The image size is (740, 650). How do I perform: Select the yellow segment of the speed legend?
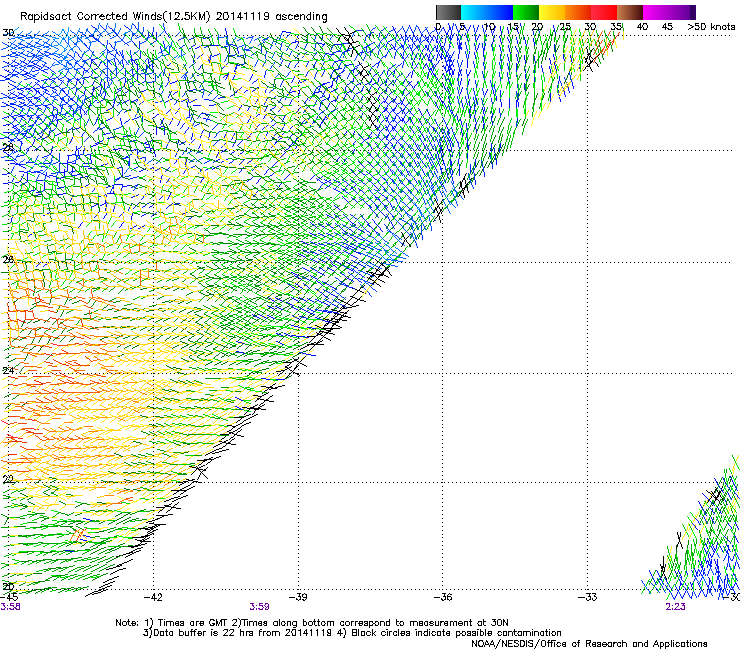[x=552, y=12]
